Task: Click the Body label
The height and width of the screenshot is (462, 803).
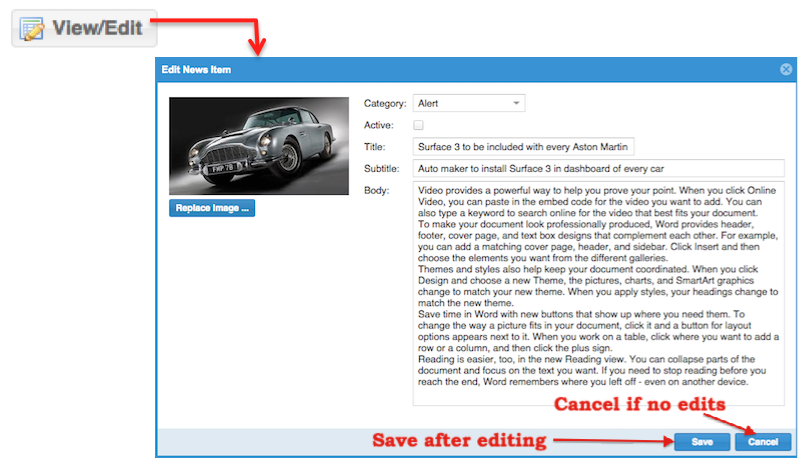Action: coord(377,190)
